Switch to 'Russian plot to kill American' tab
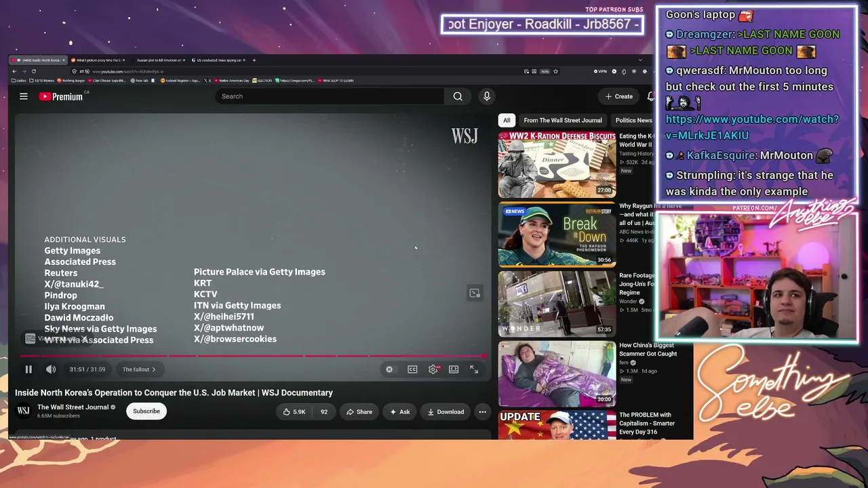Image resolution: width=868 pixels, height=488 pixels. pyautogui.click(x=159, y=60)
